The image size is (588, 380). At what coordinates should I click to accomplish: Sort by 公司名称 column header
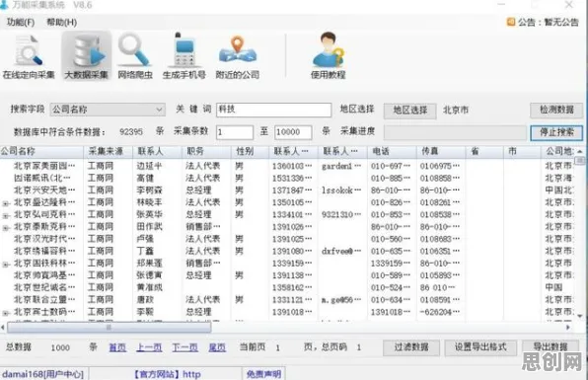41,151
